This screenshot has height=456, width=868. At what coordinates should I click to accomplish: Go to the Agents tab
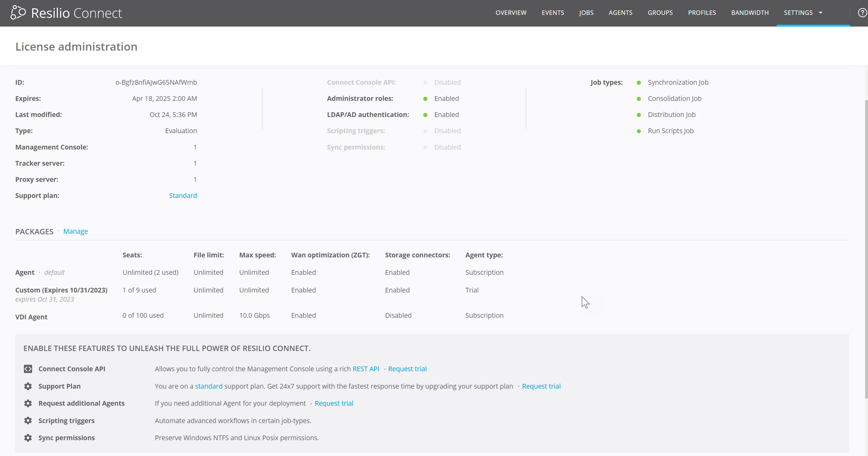coord(620,13)
